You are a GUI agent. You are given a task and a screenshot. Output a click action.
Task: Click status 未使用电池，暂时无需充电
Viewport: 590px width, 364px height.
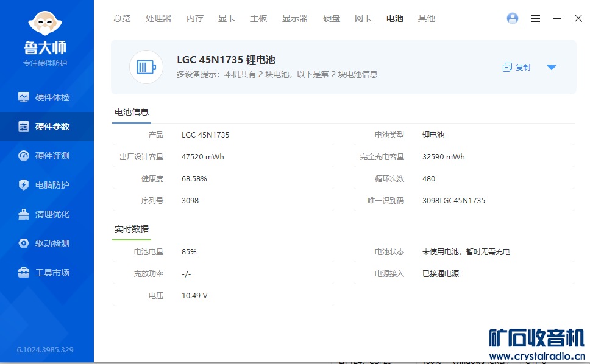pos(466,251)
